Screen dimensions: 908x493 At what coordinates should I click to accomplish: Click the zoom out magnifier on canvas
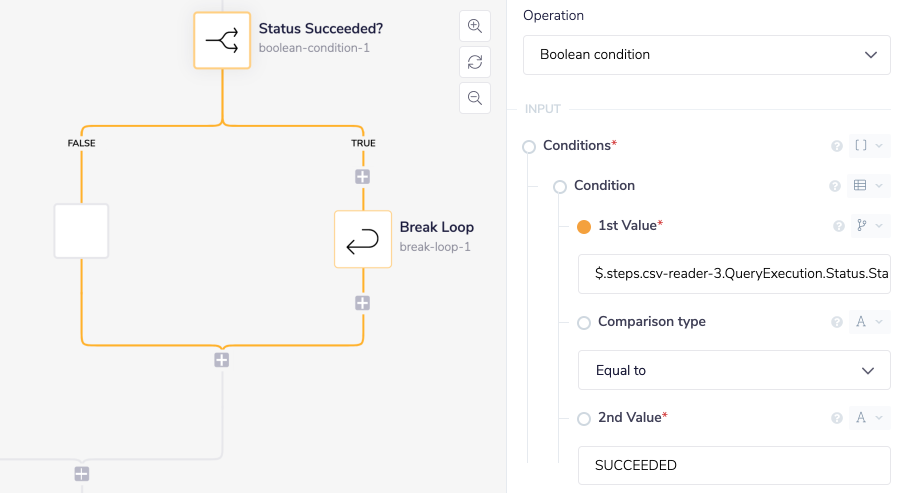(x=475, y=98)
